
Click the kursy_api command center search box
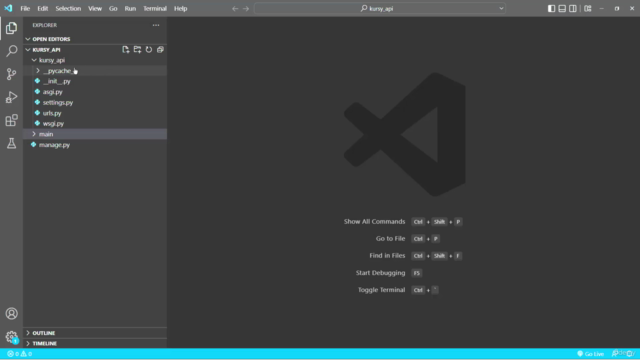pos(380,9)
